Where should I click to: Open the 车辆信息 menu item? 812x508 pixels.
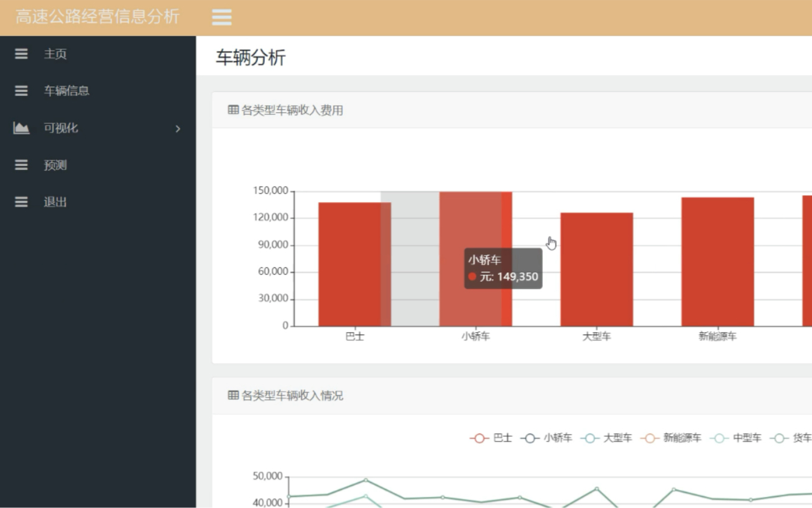98,91
